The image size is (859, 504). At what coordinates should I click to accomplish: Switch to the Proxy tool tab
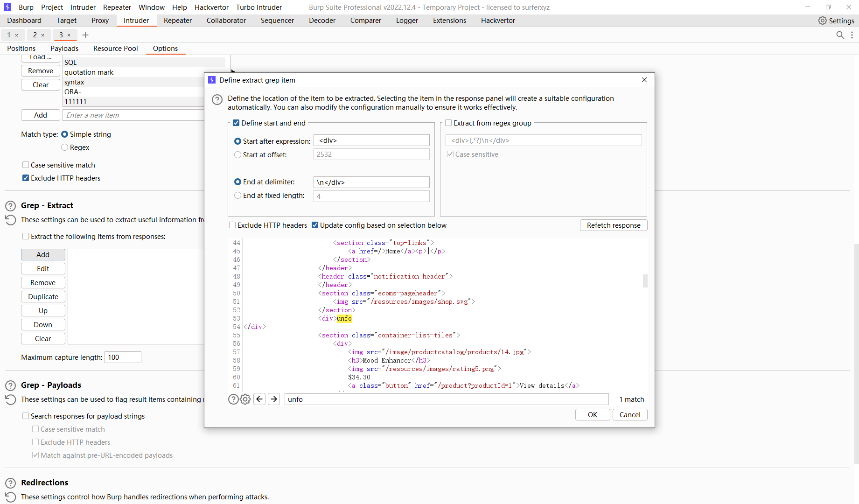point(100,21)
